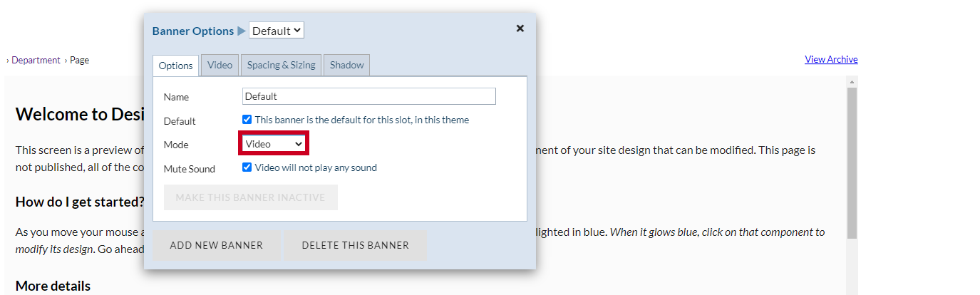The image size is (980, 295).
Task: Click the Page breadcrumb text
Action: click(x=79, y=60)
